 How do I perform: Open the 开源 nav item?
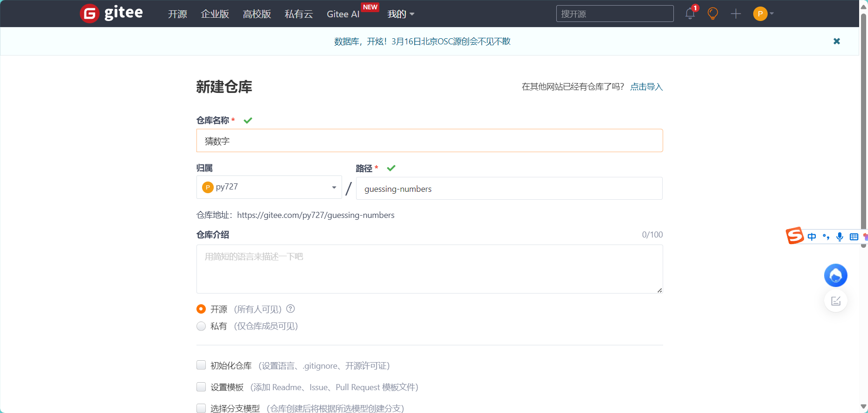[x=177, y=14]
